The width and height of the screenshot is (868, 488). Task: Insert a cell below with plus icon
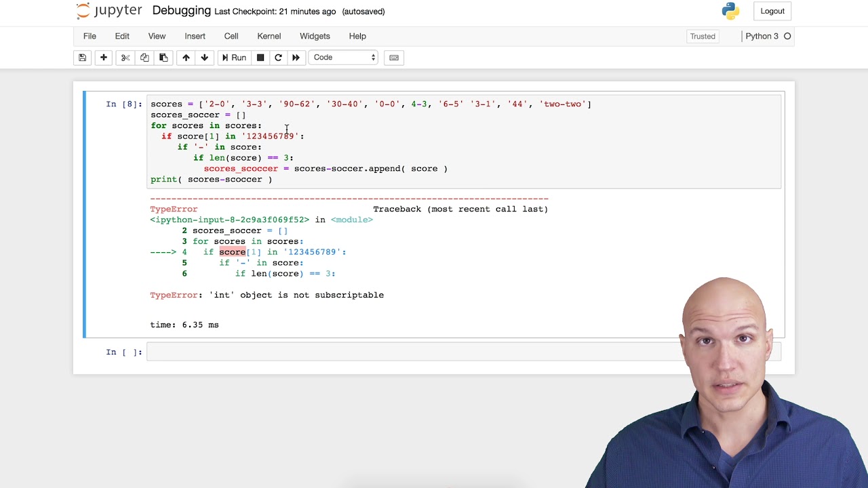(104, 58)
